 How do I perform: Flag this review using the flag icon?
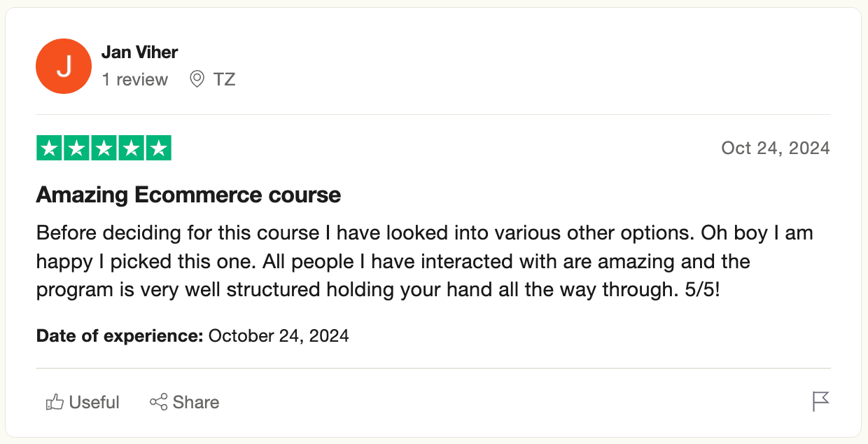[820, 402]
